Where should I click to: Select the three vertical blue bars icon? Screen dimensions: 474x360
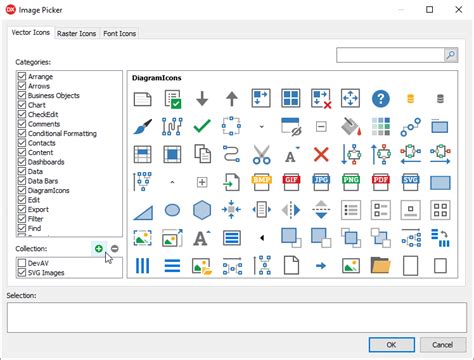tap(143, 266)
